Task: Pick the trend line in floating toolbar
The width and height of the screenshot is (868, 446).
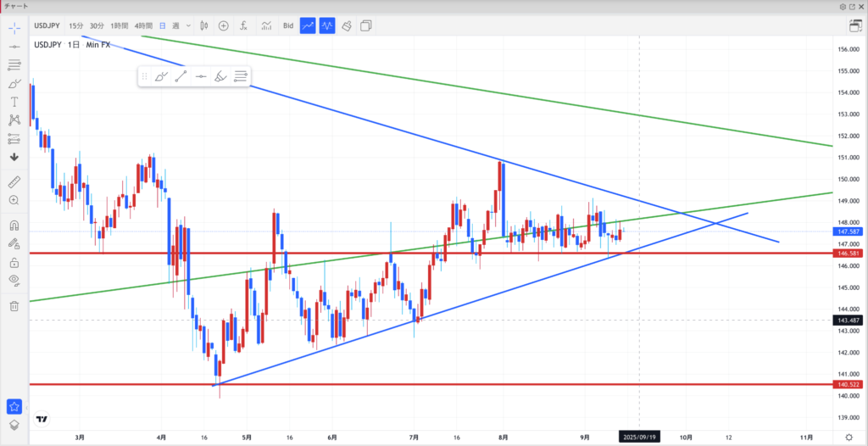Action: (181, 77)
